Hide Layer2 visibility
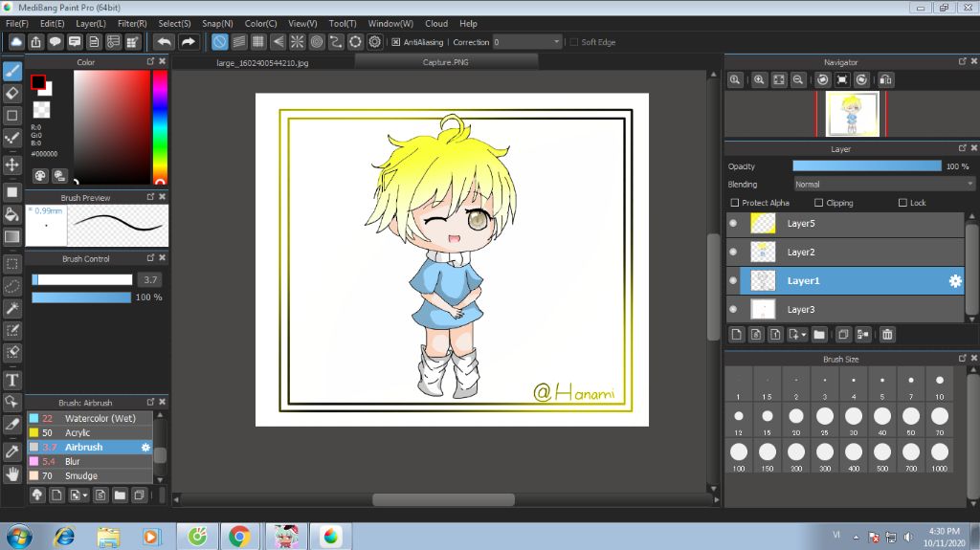Screen dimensions: 980x550 click(x=733, y=252)
